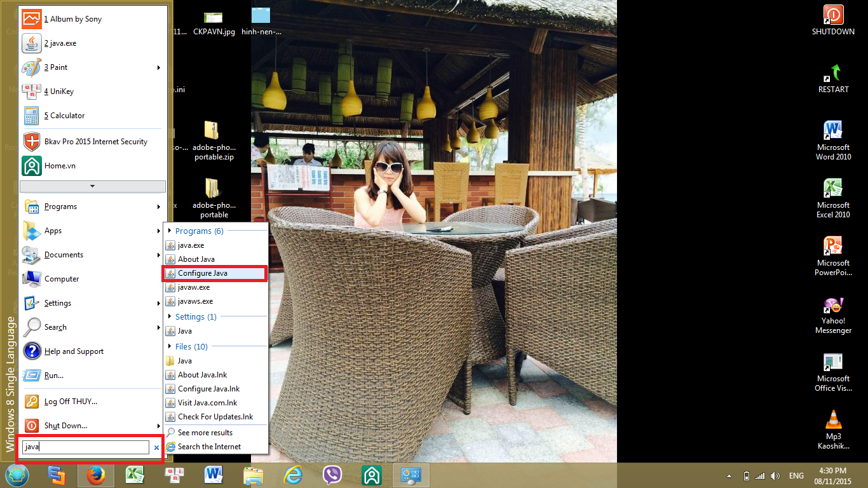This screenshot has width=868, height=488.
Task: Clear the java search text
Action: point(156,447)
